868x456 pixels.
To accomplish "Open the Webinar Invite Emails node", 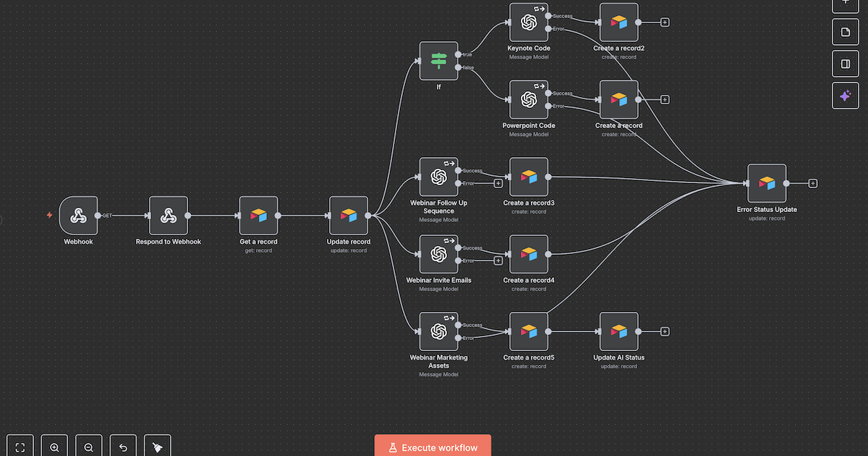I will [x=439, y=254].
